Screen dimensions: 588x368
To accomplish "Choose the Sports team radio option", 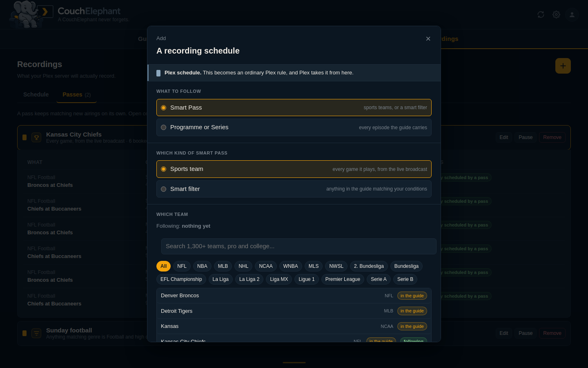I will [294, 169].
